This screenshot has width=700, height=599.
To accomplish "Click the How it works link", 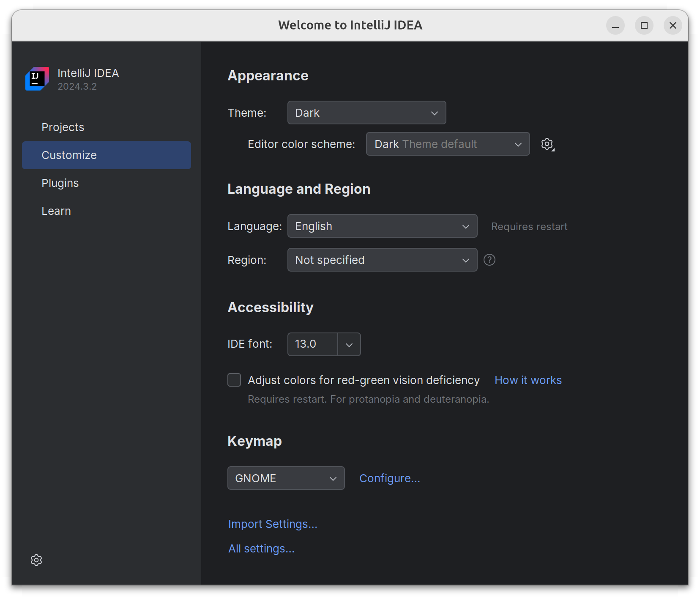I will pos(528,380).
